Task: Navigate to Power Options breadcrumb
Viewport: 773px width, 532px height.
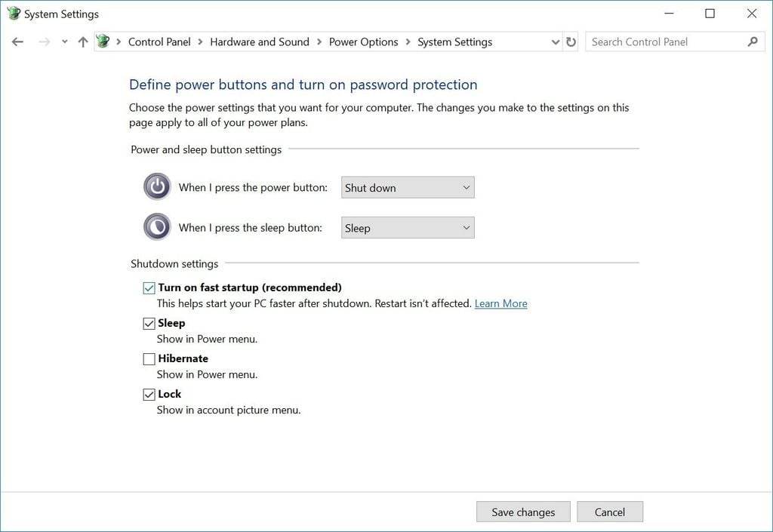Action: (363, 42)
